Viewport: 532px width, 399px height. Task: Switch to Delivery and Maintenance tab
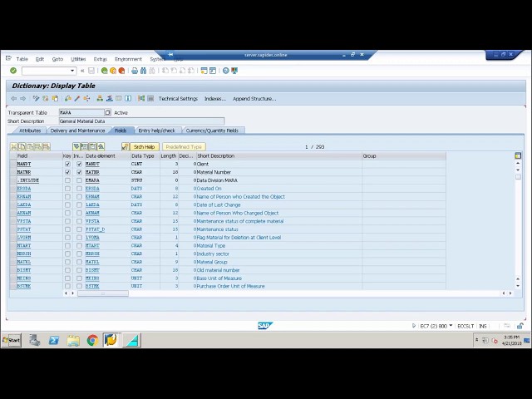77,131
